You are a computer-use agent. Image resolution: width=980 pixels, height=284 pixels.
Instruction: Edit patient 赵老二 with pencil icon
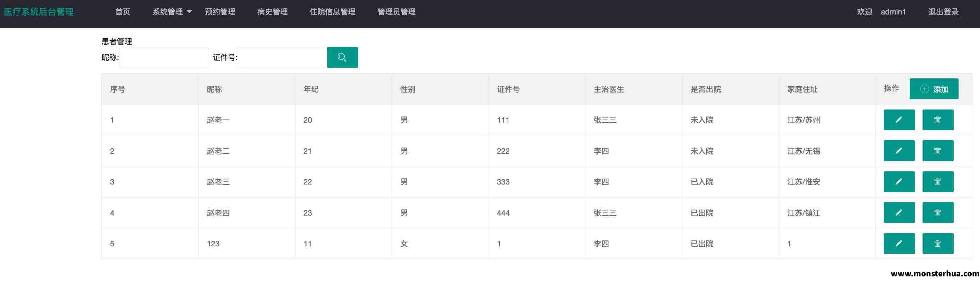pyautogui.click(x=899, y=151)
